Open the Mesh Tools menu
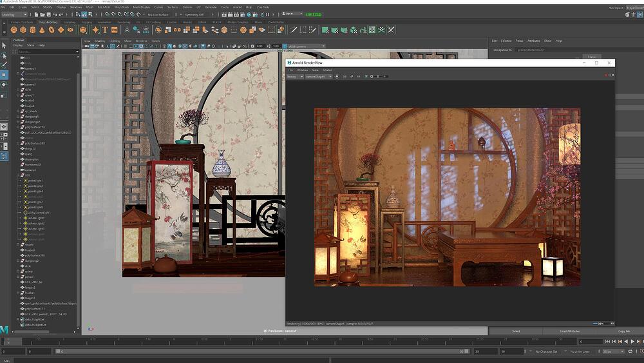644x363 pixels. (x=121, y=7)
